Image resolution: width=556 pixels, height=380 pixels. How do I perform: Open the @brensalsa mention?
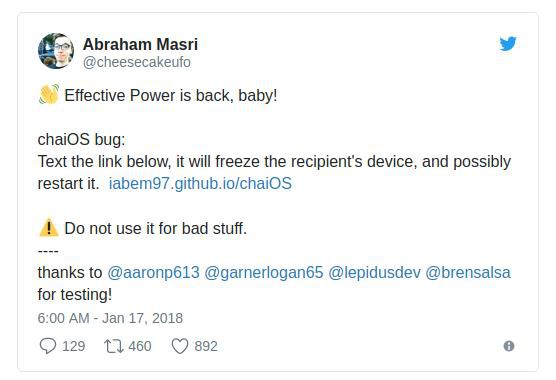point(468,273)
